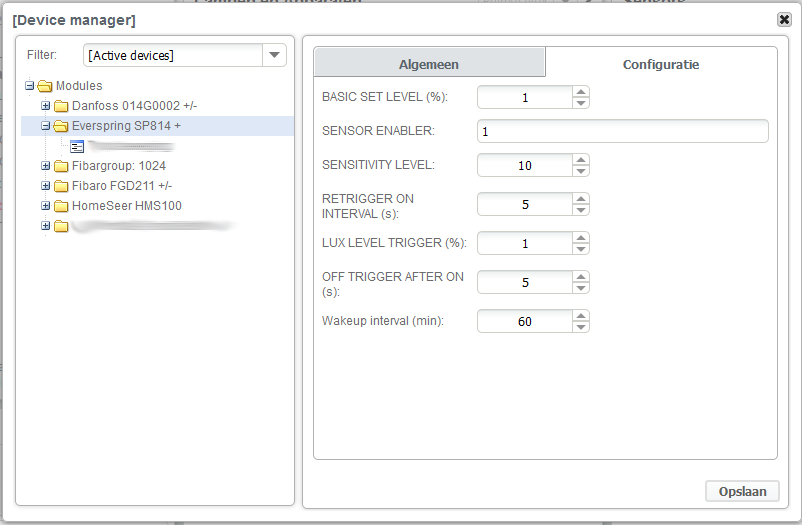Click the Modules root folder icon
The image size is (802, 525).
coord(44,86)
